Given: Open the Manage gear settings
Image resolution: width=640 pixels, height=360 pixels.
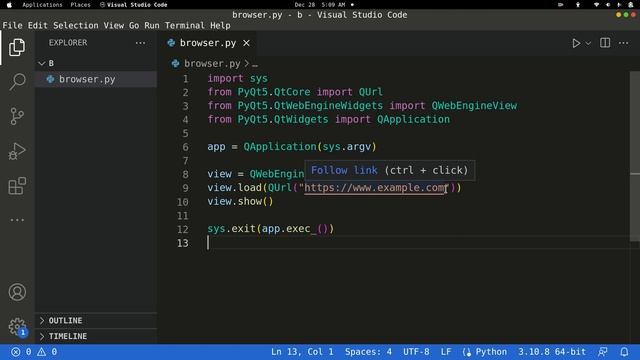Looking at the screenshot, I should [17, 327].
